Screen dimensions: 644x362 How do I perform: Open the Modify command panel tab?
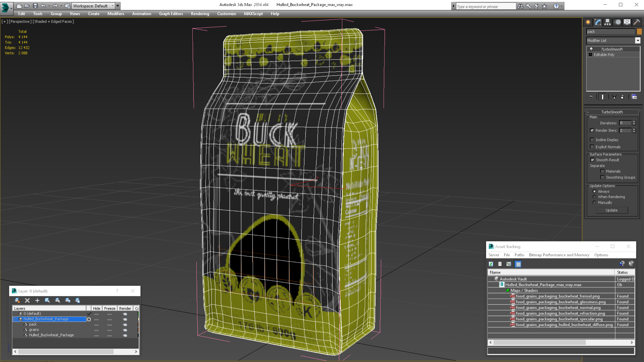coord(598,22)
